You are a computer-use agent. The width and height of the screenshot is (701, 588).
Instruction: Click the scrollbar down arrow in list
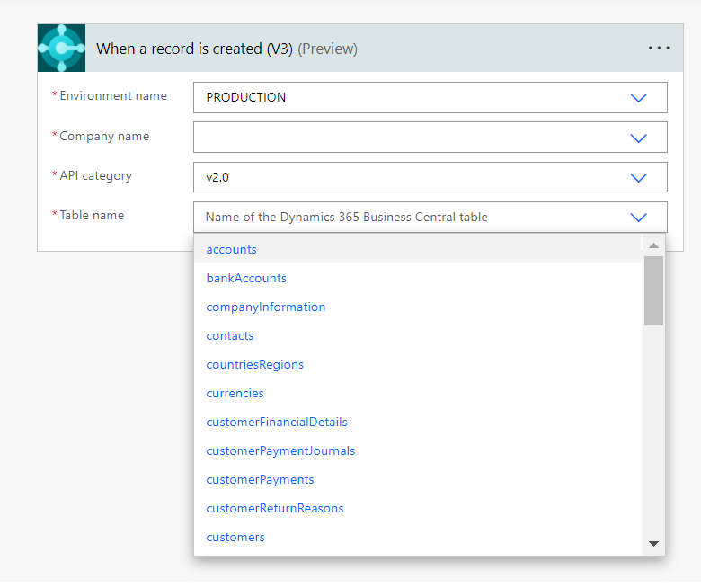pos(653,543)
